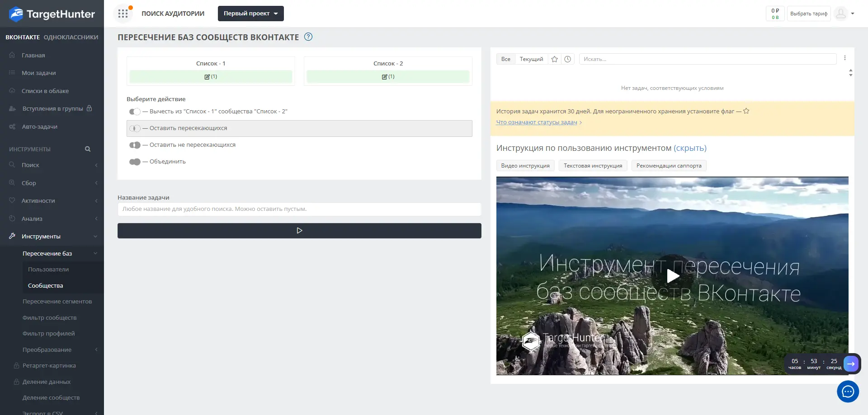
Task: Collapse the Пересечение баз submenu
Action: [x=95, y=253]
